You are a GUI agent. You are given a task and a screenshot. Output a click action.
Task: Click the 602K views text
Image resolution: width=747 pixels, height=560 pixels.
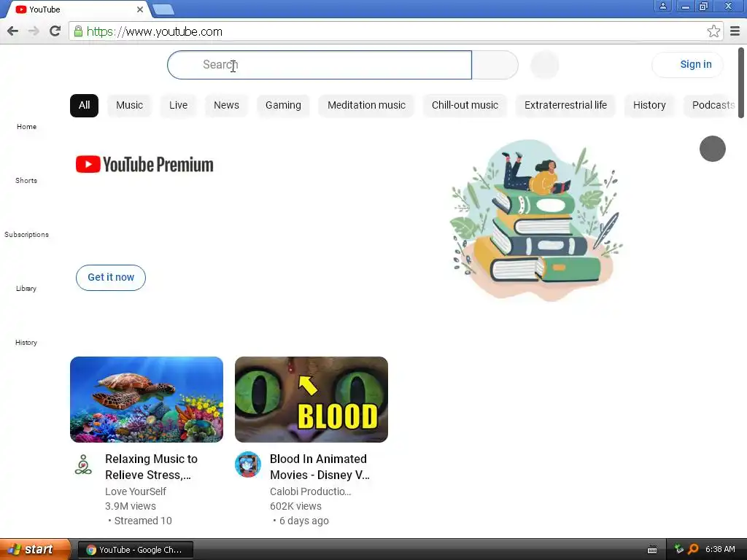pos(295,506)
